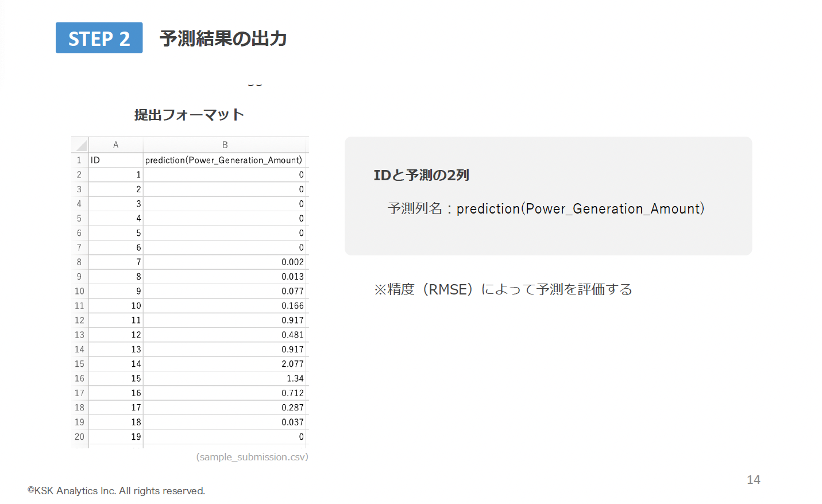822x504 pixels.
Task: Click row header 1
Action: 79,160
